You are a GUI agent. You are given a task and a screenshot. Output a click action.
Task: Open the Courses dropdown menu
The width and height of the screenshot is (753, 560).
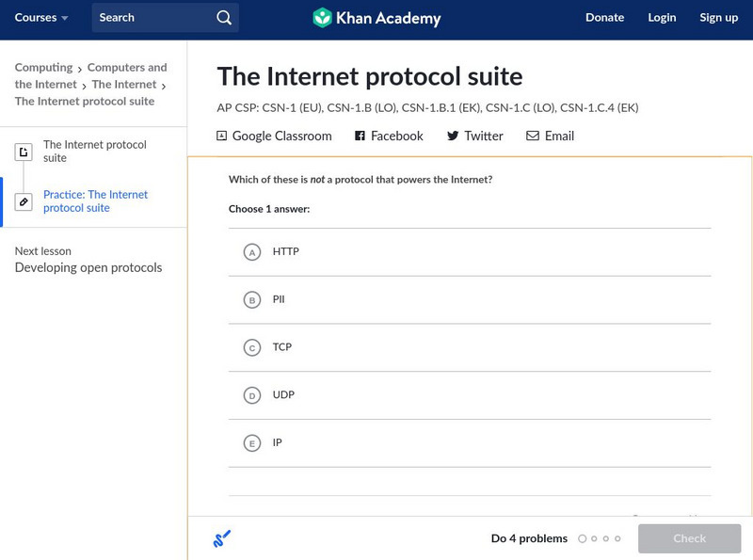coord(41,18)
